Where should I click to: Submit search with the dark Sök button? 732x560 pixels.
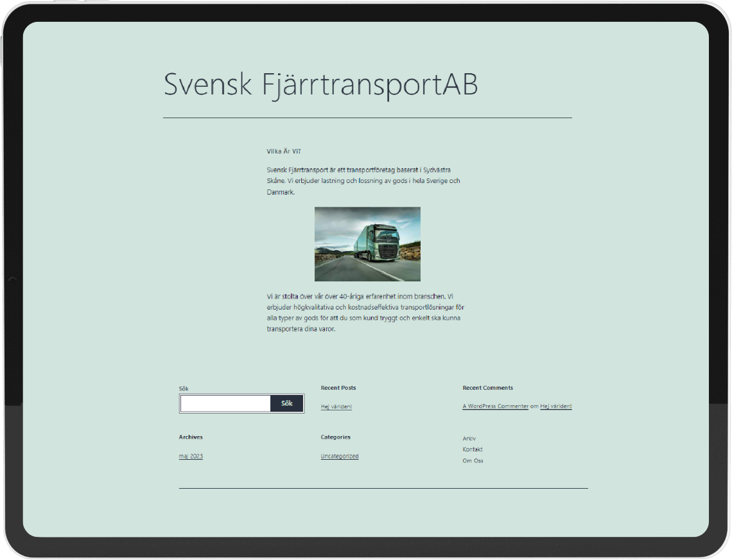click(x=286, y=403)
